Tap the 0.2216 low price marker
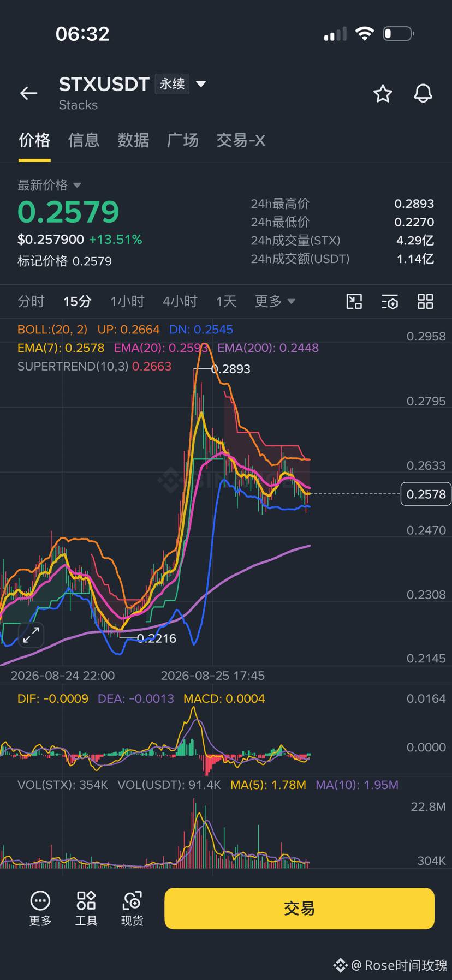The width and height of the screenshot is (452, 980). coord(157,638)
